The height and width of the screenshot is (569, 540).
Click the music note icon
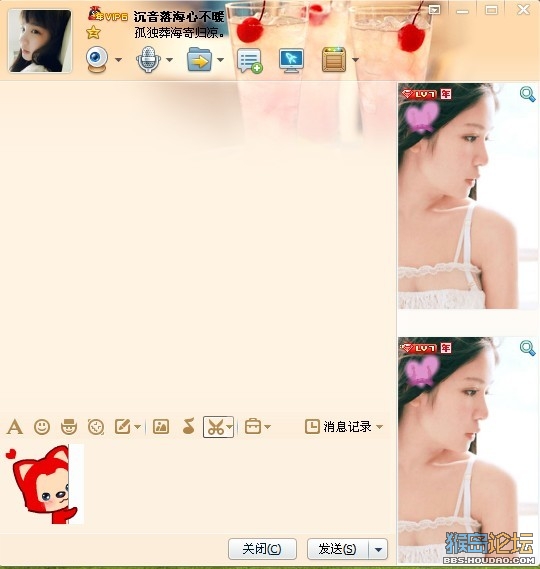click(x=188, y=426)
